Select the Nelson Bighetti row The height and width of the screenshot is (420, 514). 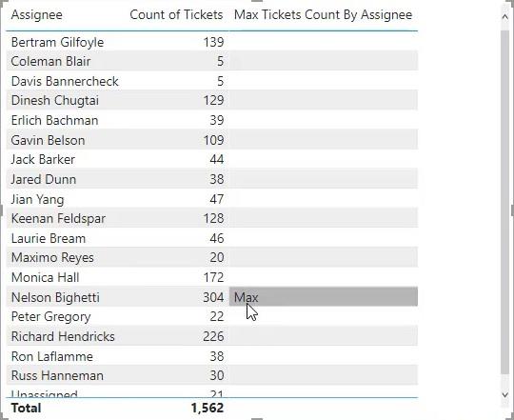click(x=211, y=297)
